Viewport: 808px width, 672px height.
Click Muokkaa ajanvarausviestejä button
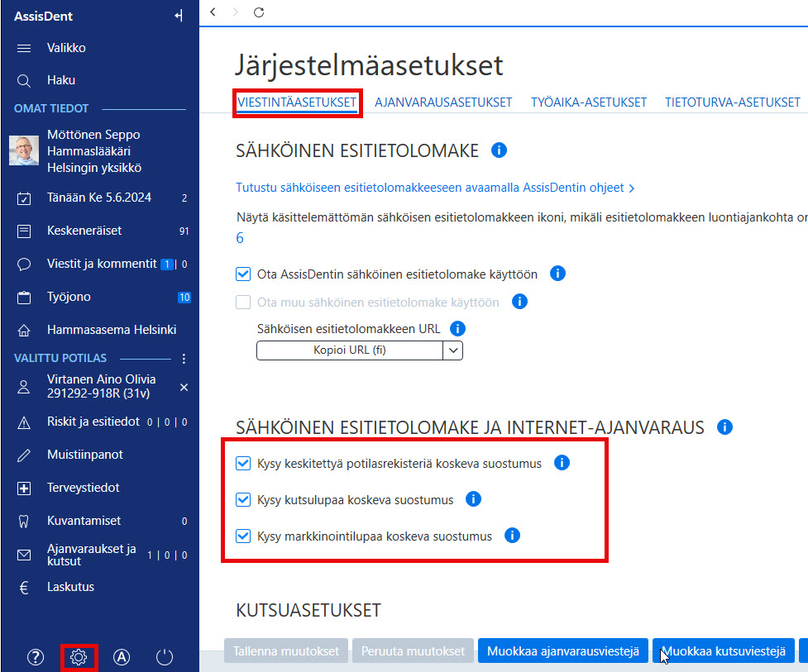click(563, 651)
